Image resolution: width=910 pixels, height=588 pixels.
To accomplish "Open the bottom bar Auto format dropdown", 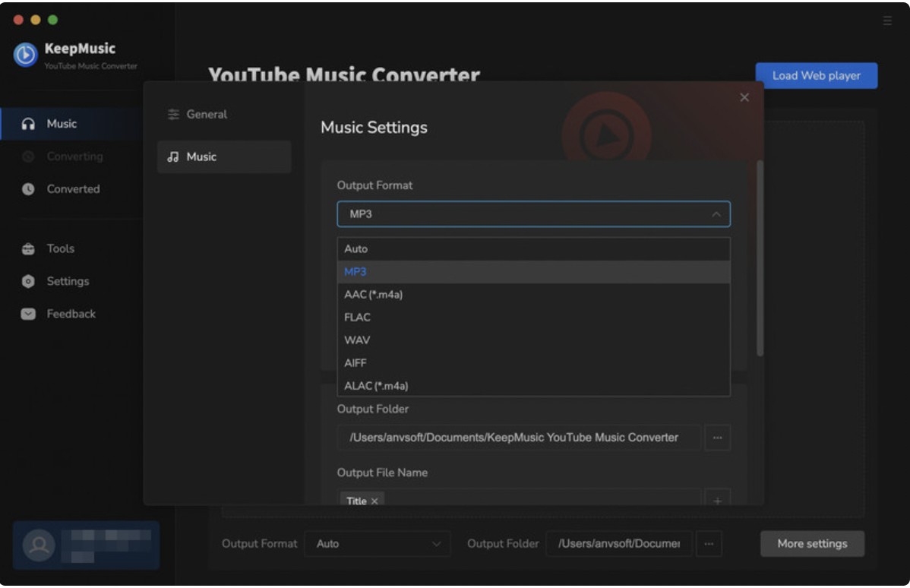I will pos(378,544).
